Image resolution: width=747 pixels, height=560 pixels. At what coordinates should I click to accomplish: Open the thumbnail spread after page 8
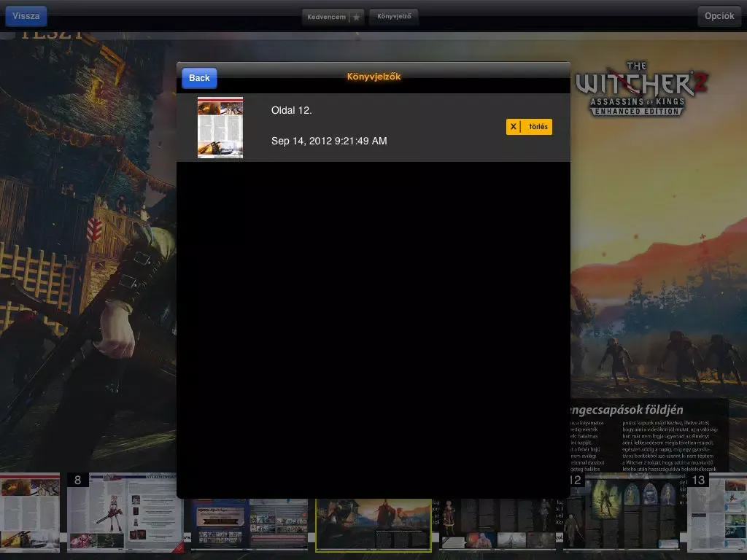click(x=249, y=525)
